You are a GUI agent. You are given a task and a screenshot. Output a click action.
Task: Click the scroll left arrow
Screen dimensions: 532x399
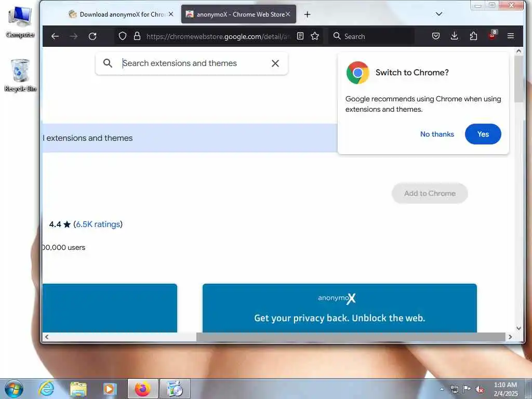click(x=46, y=337)
